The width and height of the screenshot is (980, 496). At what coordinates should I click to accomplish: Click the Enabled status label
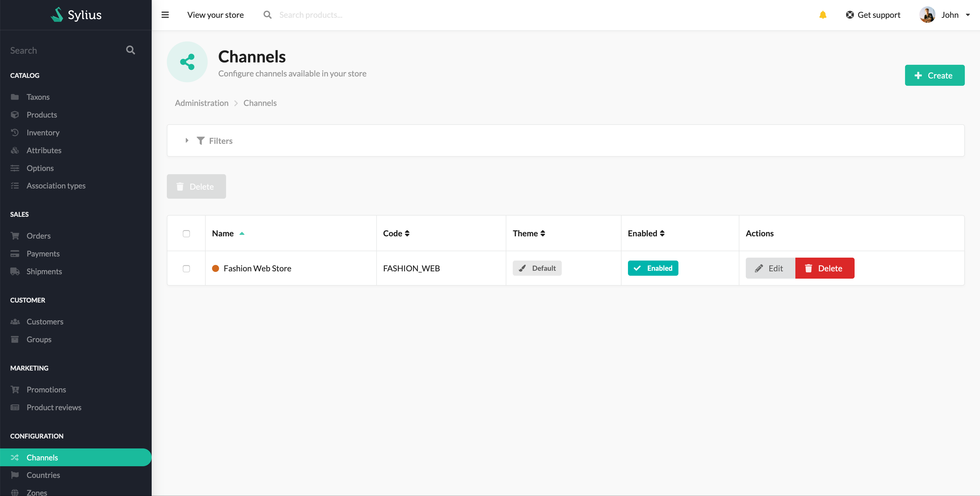(x=653, y=268)
